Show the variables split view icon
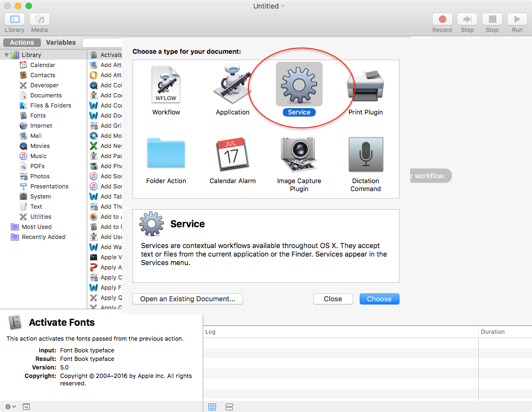Viewport: 532px width, 412px height. pos(229,407)
